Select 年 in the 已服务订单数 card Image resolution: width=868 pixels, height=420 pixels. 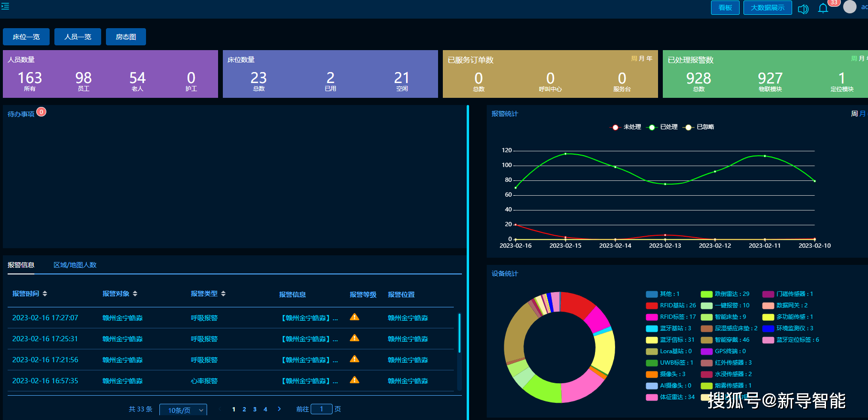(x=649, y=58)
